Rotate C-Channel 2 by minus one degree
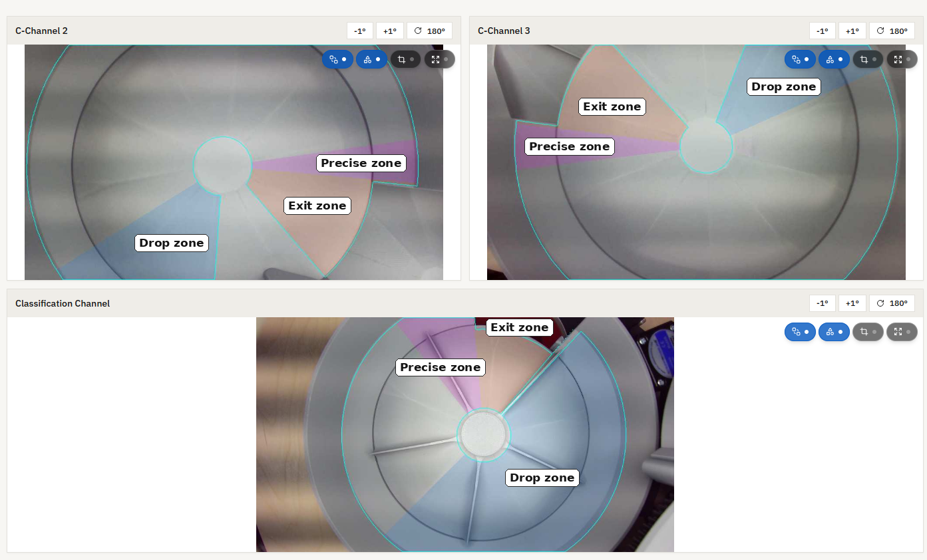 point(360,31)
